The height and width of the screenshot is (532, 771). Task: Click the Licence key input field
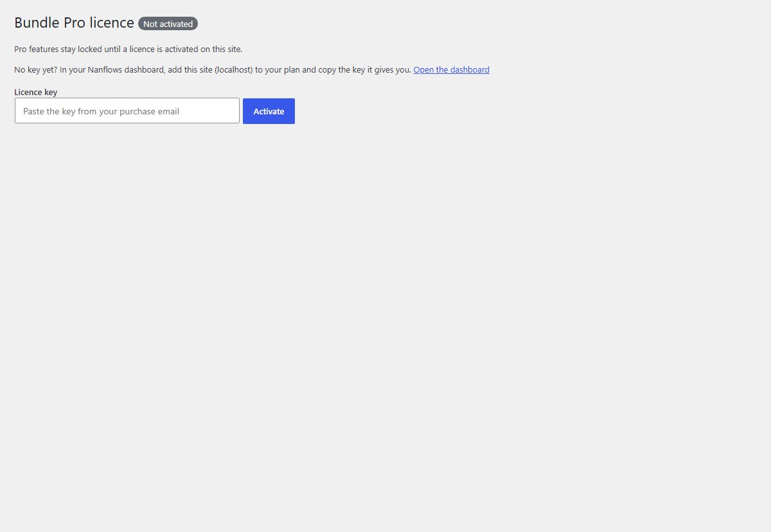tap(127, 111)
